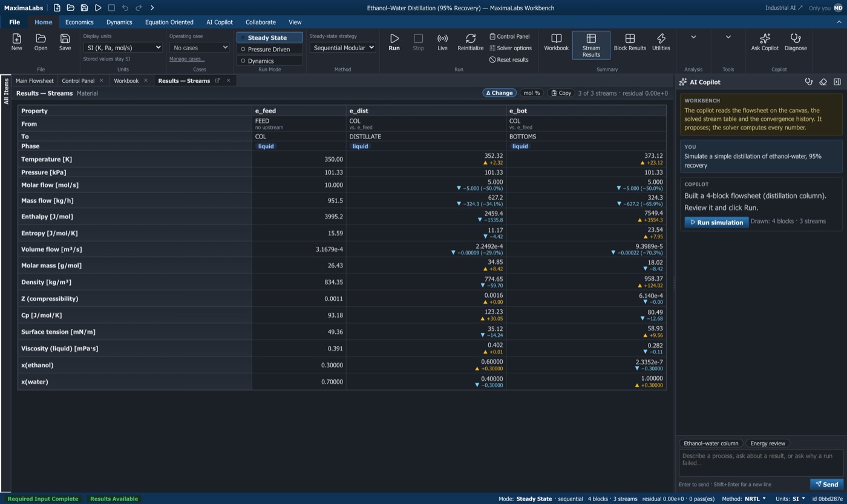Open the Workbook summary from the ribbon
The image size is (847, 504).
[556, 42]
